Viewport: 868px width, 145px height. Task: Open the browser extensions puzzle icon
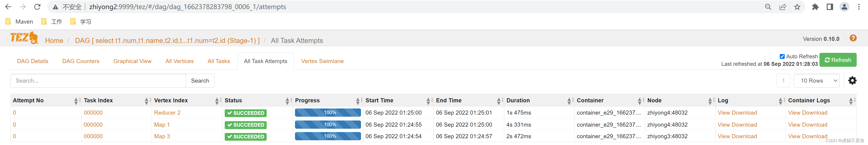pyautogui.click(x=815, y=7)
